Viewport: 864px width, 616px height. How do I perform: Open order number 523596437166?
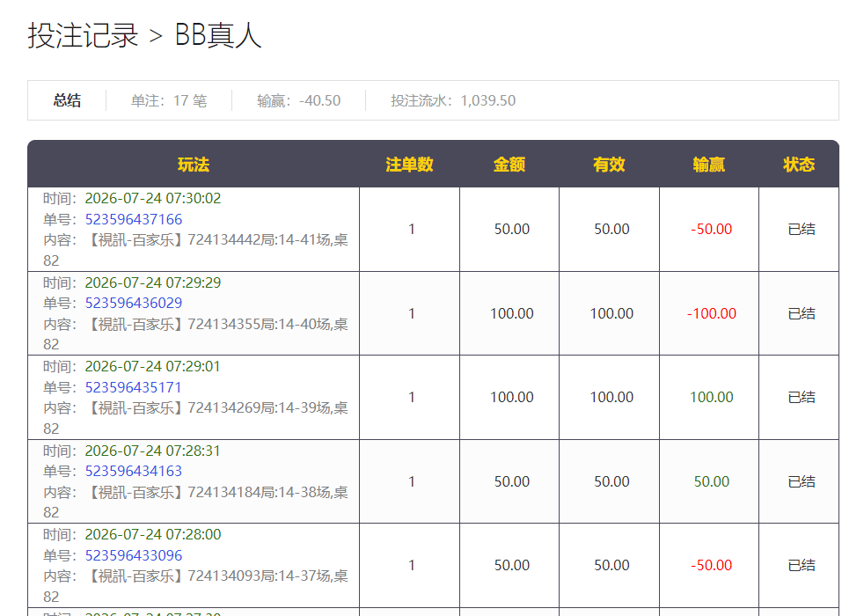(x=134, y=219)
